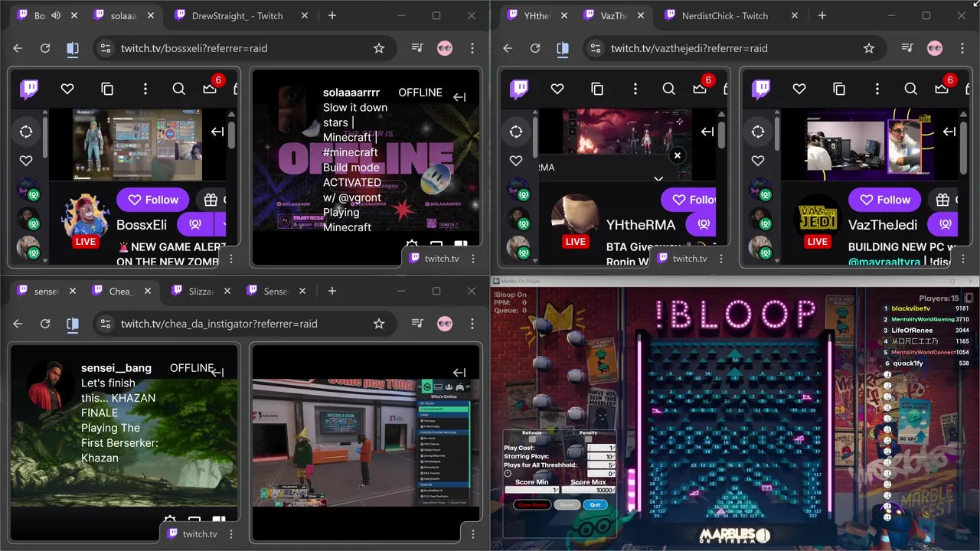This screenshot has height=551, width=980.
Task: Open search in VazTheJedi pane
Action: [x=911, y=90]
